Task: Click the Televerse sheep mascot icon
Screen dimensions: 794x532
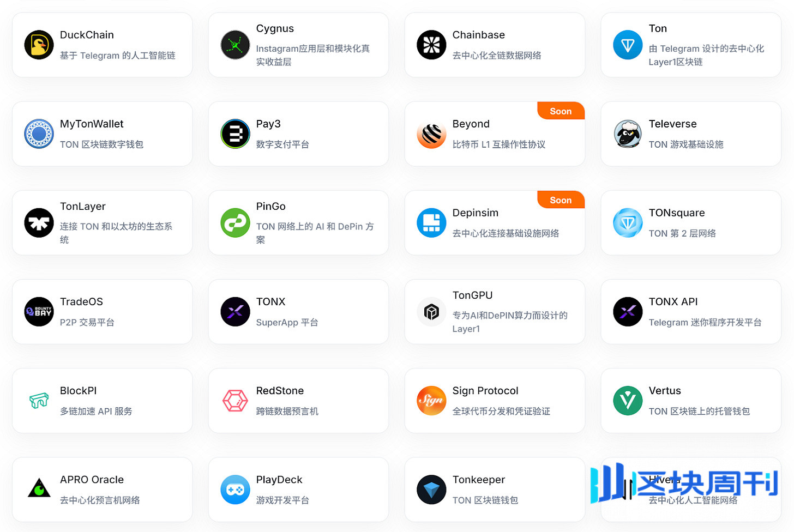Action: pos(628,134)
